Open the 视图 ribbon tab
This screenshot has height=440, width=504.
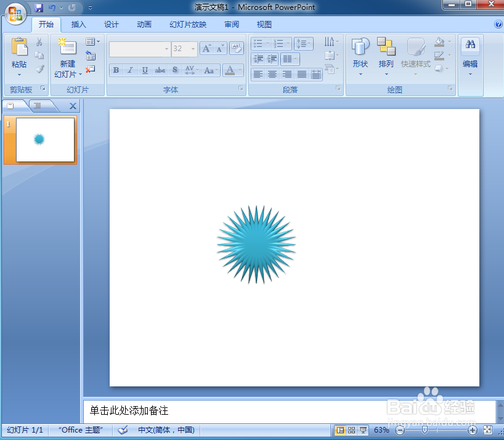coord(264,25)
